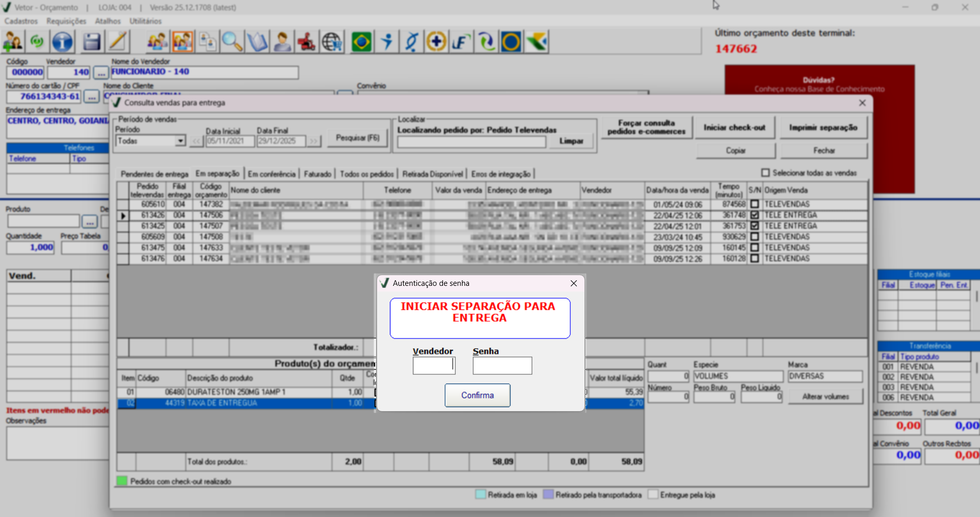
Task: Open the Período dropdown showing Todas
Action: [x=180, y=141]
